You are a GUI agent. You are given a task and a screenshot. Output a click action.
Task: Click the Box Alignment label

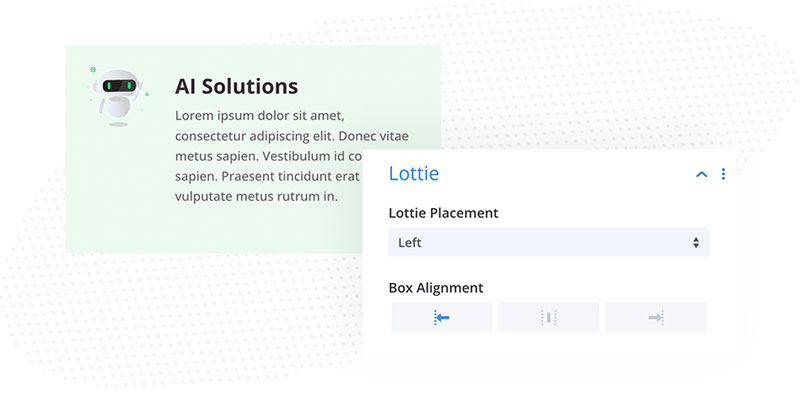(436, 288)
